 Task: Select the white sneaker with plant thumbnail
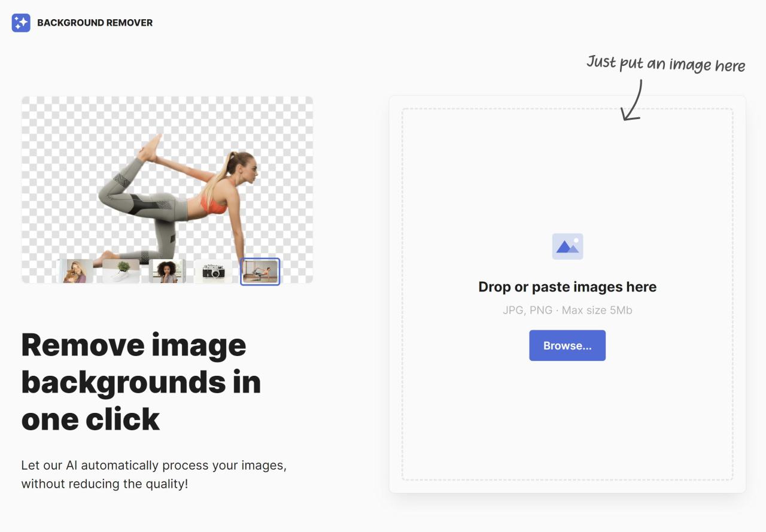[121, 271]
